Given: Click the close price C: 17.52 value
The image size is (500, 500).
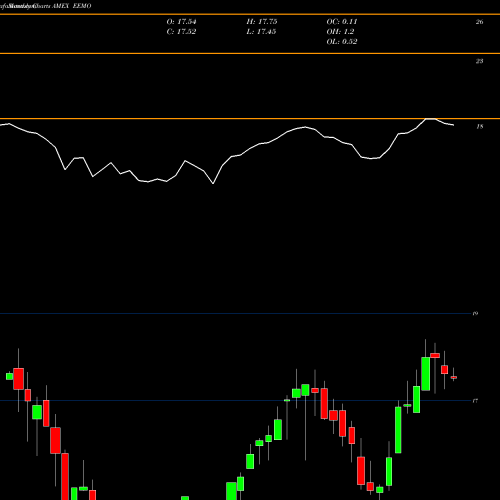Looking at the screenshot, I should coord(181,32).
